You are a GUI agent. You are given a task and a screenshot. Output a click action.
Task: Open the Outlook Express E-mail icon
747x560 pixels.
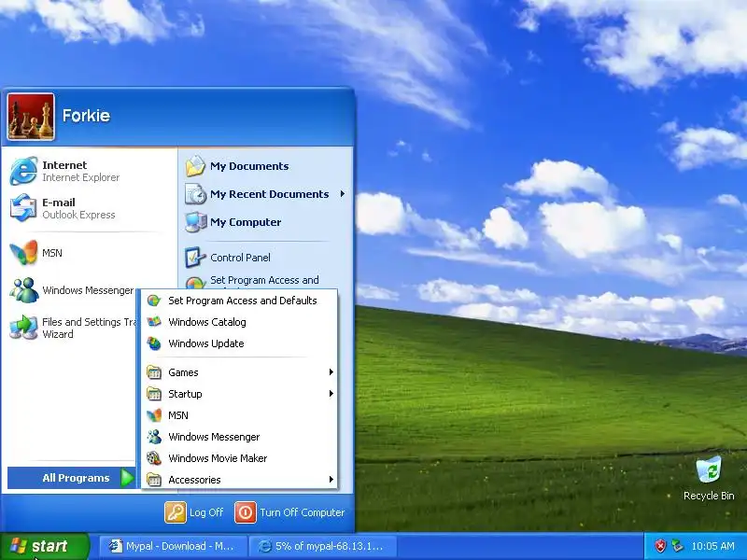pos(23,207)
